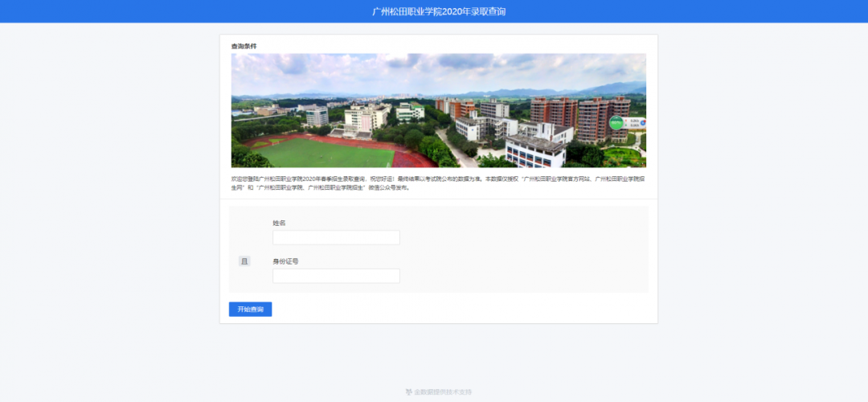Click the 身份证号 field label
The width and height of the screenshot is (868, 402).
[285, 261]
